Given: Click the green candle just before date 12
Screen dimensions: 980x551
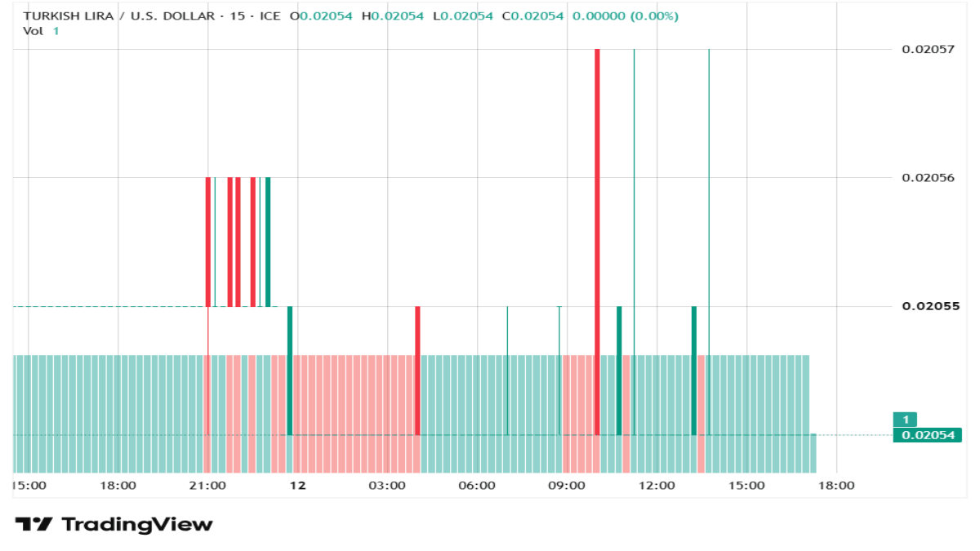Looking at the screenshot, I should point(290,371).
